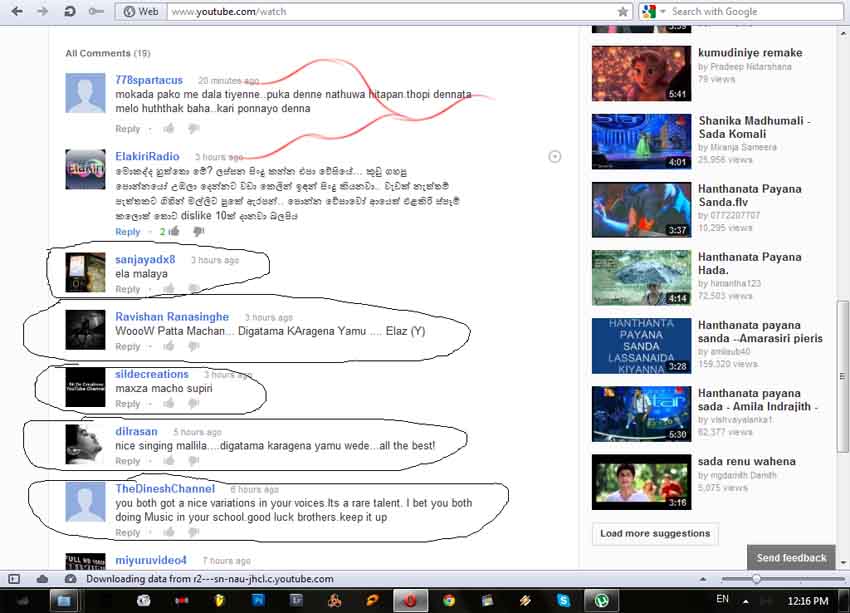Open Google Chrome from the taskbar
The height and width of the screenshot is (613, 850).
(448, 601)
